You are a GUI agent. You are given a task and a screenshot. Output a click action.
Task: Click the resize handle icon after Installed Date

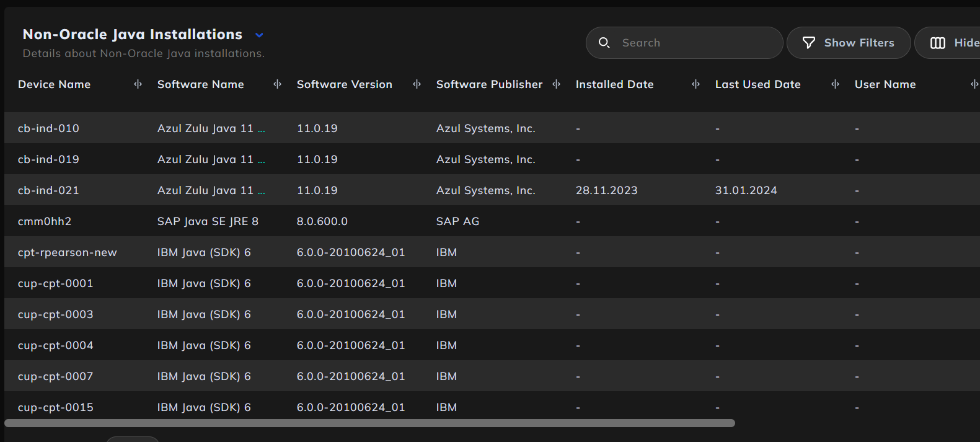click(695, 84)
